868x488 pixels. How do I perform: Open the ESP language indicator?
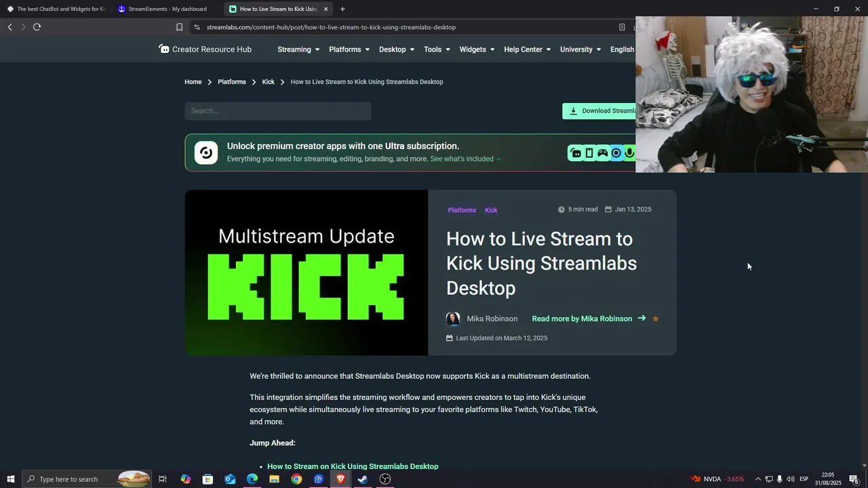coord(804,479)
